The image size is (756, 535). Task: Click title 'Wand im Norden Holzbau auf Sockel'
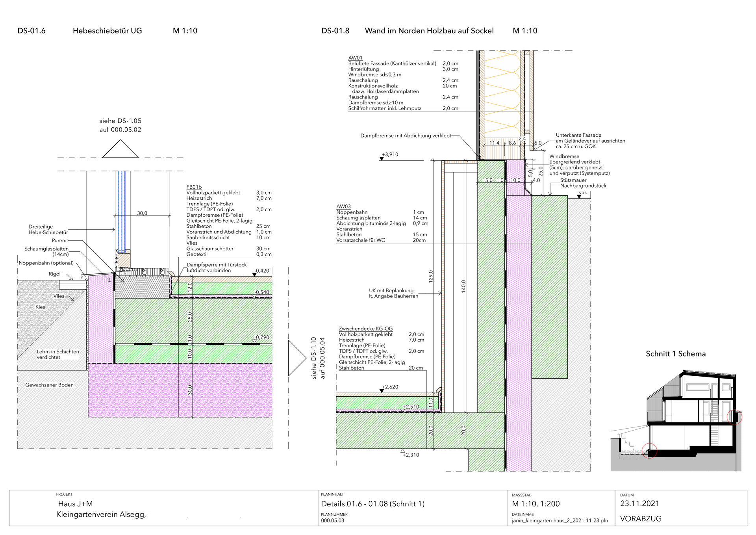[x=429, y=31]
